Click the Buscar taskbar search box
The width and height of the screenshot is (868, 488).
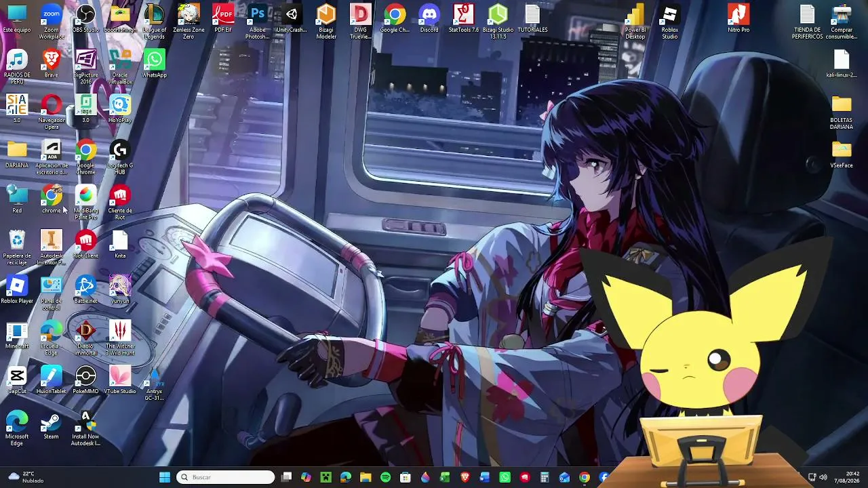[226, 477]
